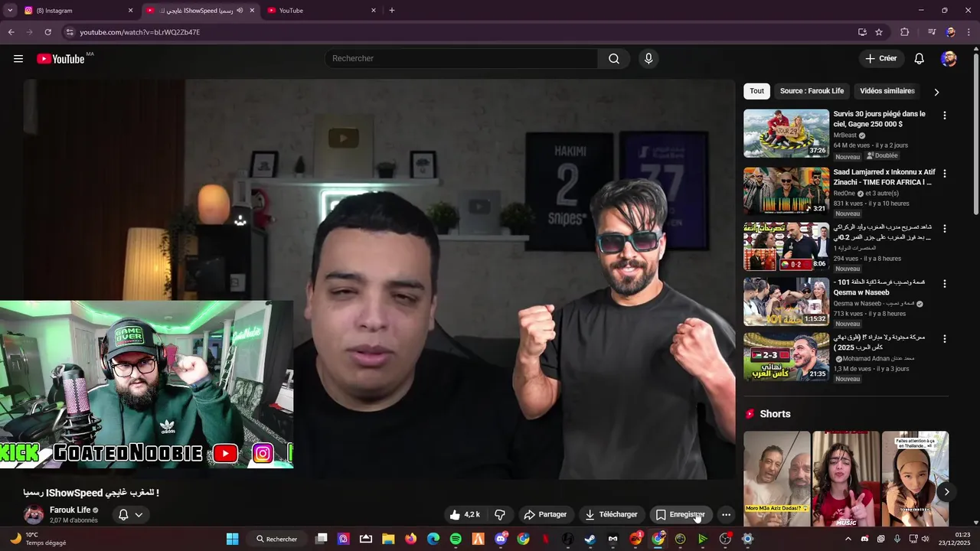The height and width of the screenshot is (551, 980).
Task: Open File Explorer from taskbar
Action: 388,539
